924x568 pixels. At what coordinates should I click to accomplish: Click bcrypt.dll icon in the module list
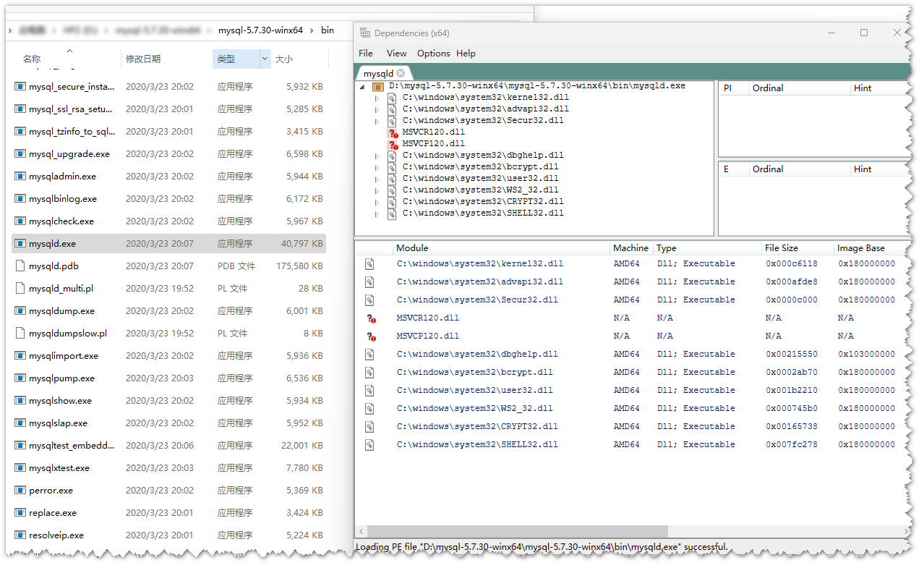[x=369, y=373]
